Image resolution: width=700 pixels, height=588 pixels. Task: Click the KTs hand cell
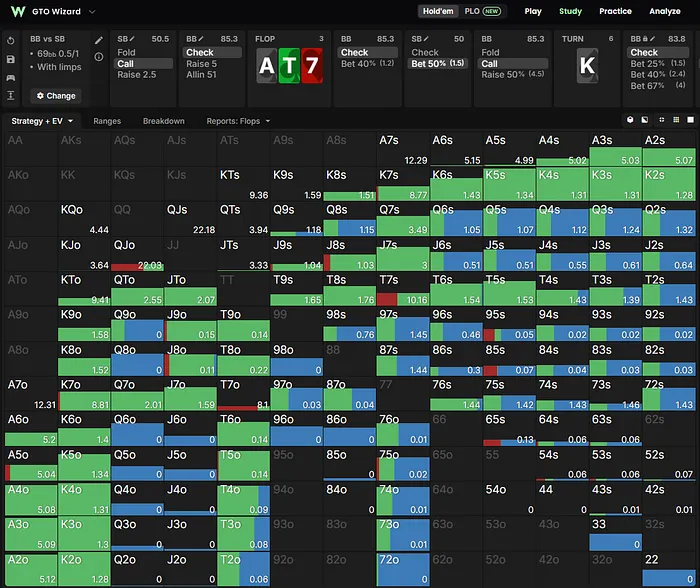pyautogui.click(x=244, y=184)
